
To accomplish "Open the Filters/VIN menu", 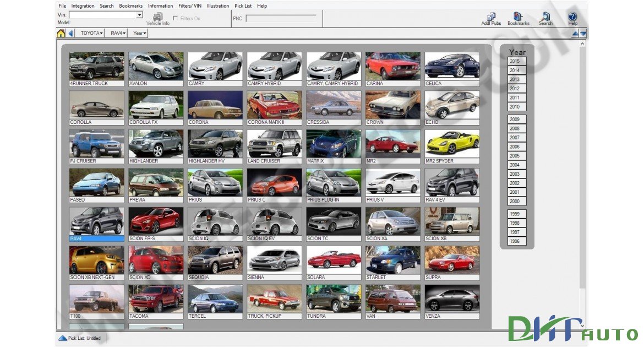I will tap(190, 6).
